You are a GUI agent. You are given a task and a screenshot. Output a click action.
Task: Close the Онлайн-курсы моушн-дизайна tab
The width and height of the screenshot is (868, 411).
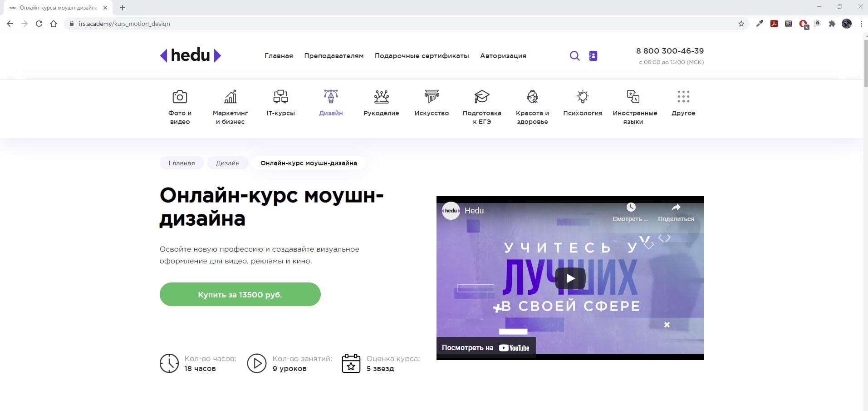click(x=105, y=8)
